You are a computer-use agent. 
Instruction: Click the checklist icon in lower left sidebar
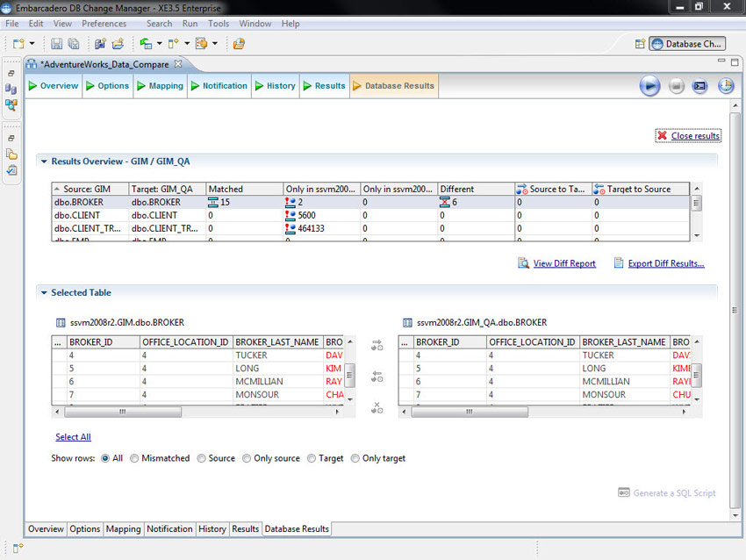(11, 170)
